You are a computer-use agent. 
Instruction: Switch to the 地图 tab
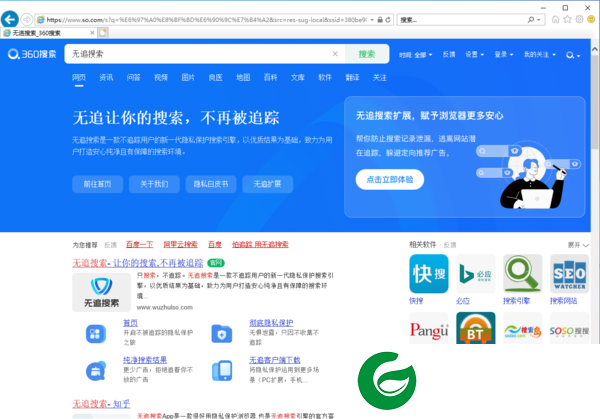[x=243, y=78]
